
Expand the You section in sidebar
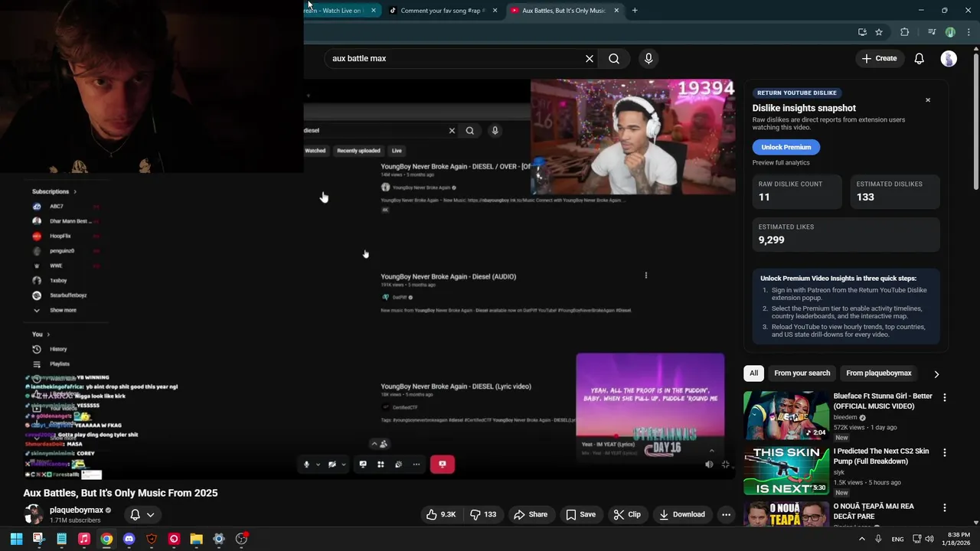[41, 334]
